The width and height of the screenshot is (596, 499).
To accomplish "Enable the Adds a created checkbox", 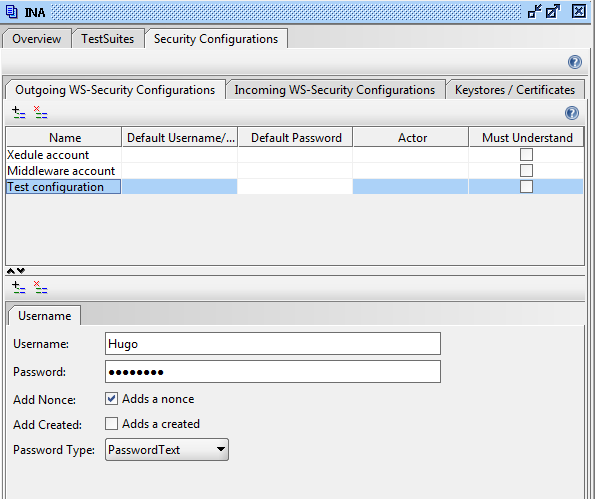I will point(111,423).
